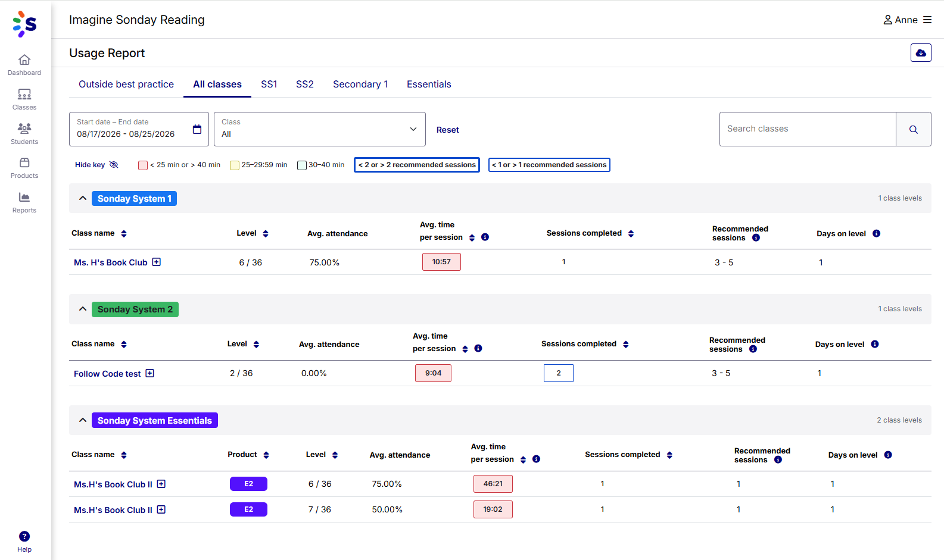Click the E2 product badge for 6/36 row
Viewport: 944px width, 560px height.
click(248, 484)
